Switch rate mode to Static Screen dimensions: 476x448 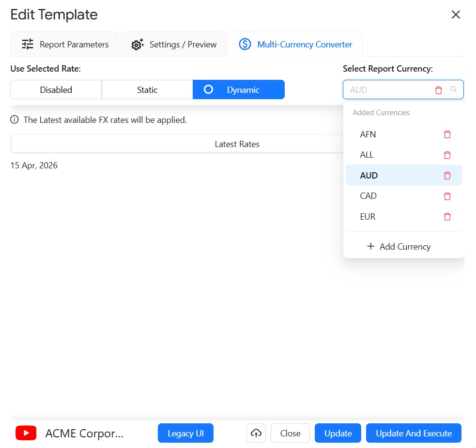point(147,90)
